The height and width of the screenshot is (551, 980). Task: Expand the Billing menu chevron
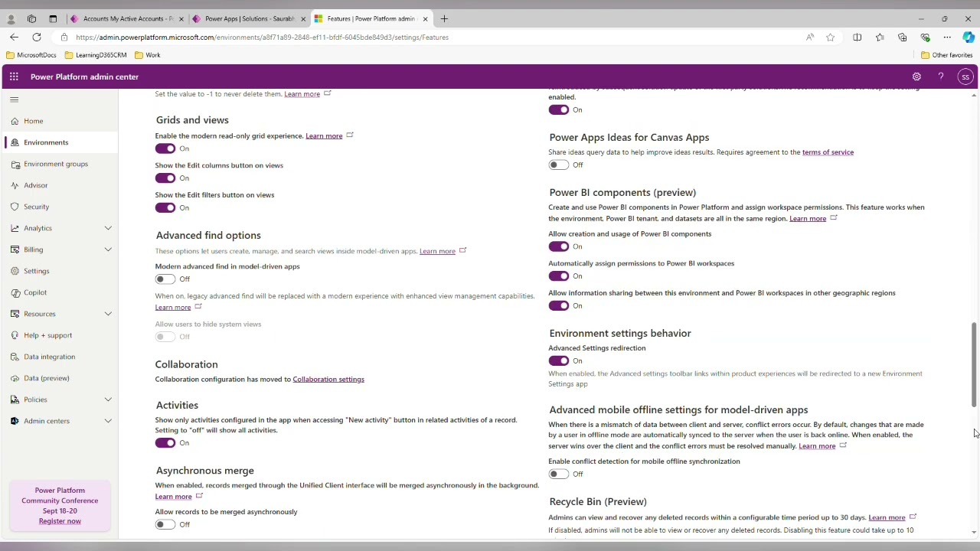pyautogui.click(x=108, y=249)
